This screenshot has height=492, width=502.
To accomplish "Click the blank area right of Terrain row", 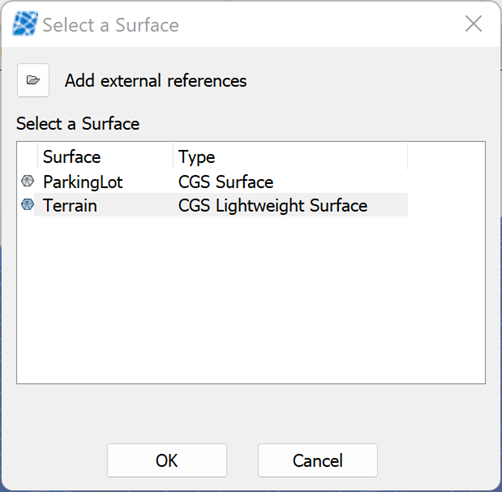I will point(446,205).
